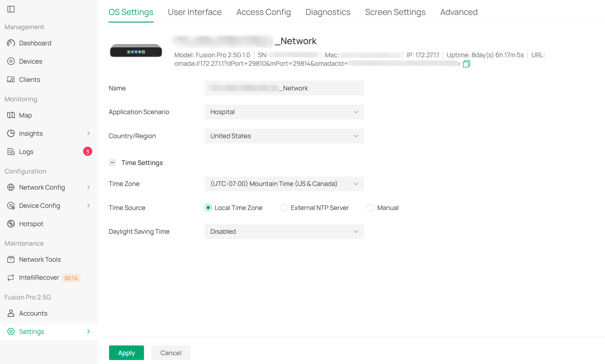Copy the omada URL with copy icon
This screenshot has height=364, width=605.
point(466,64)
